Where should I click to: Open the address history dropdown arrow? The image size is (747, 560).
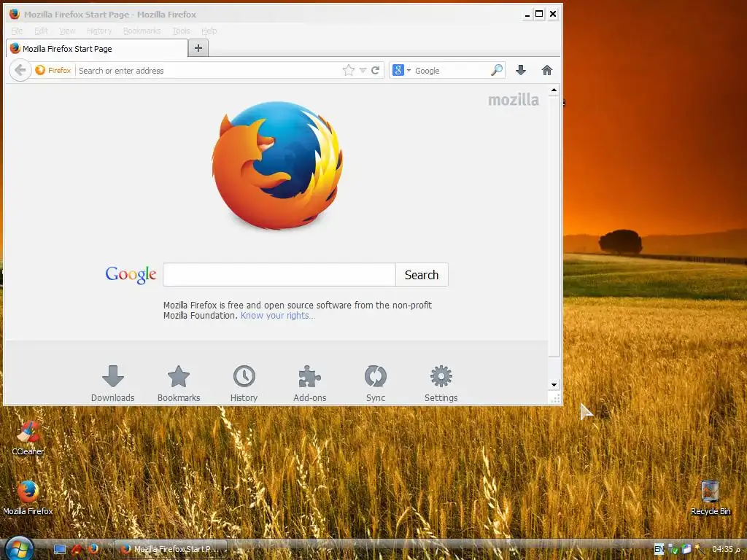(x=363, y=71)
